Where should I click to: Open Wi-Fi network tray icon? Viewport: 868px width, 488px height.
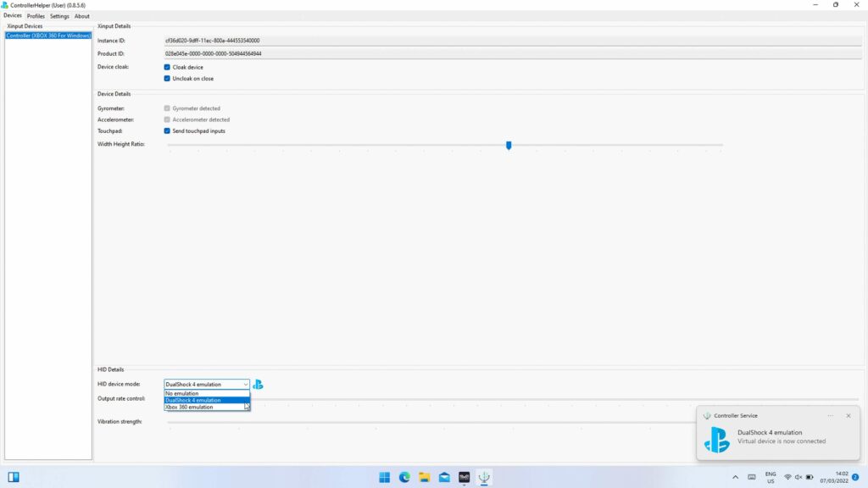tap(787, 477)
